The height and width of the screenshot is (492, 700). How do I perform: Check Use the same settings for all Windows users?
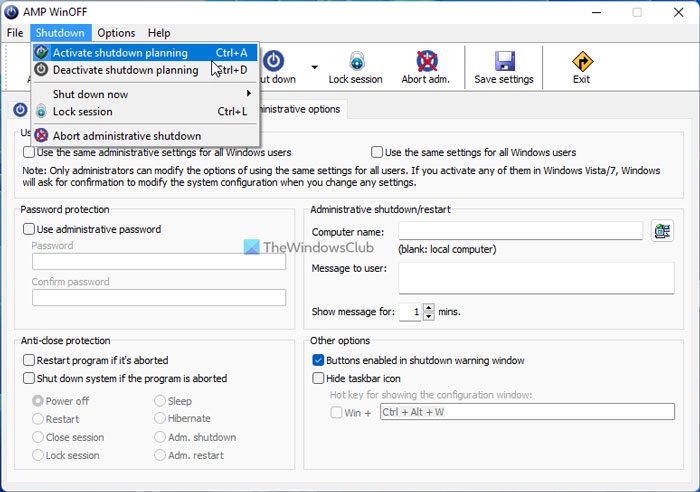click(x=377, y=152)
